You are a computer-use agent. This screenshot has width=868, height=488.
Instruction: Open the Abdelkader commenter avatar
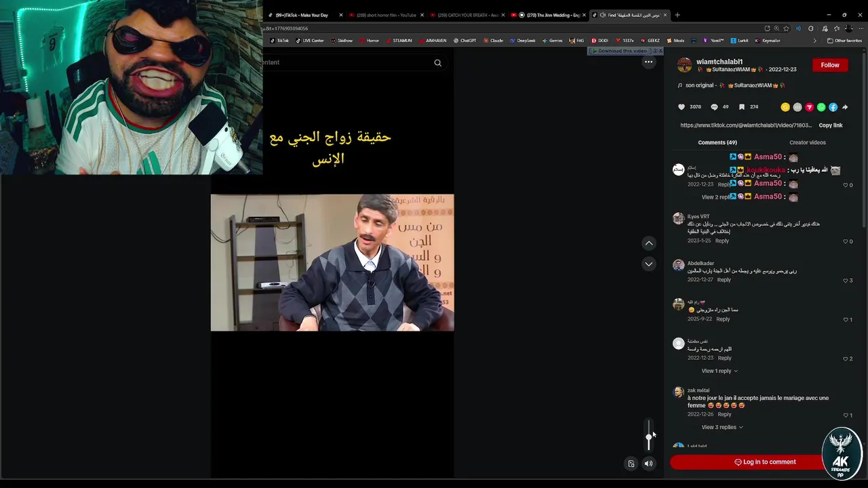click(678, 265)
